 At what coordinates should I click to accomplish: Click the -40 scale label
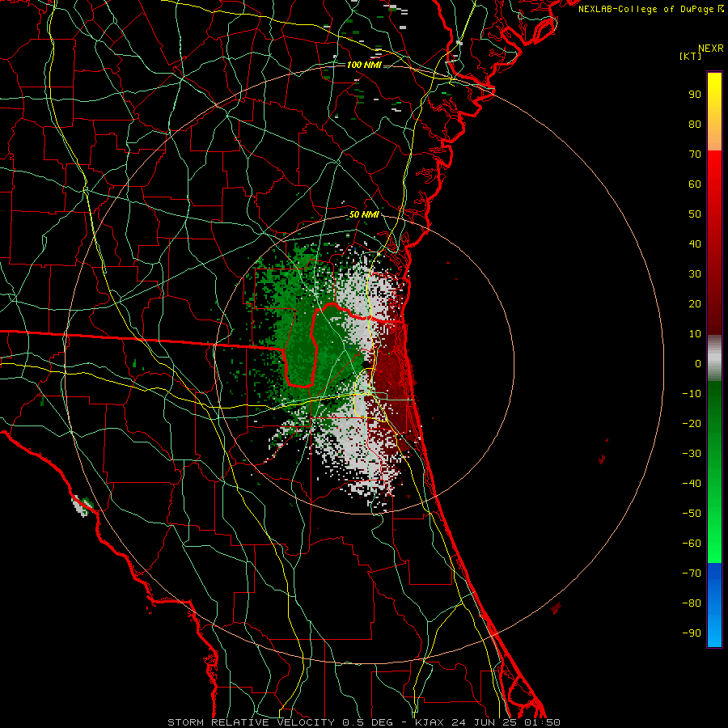pyautogui.click(x=692, y=484)
